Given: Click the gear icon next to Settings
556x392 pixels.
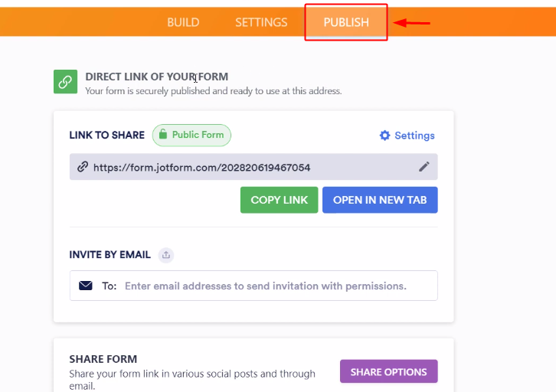Looking at the screenshot, I should pyautogui.click(x=384, y=136).
